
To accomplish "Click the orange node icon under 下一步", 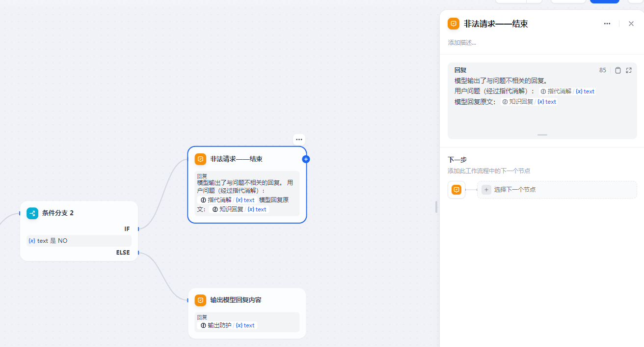I will point(456,190).
